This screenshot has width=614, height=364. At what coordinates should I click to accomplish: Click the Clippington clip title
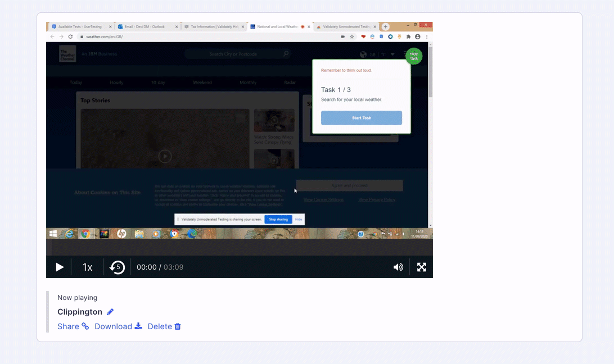click(80, 312)
